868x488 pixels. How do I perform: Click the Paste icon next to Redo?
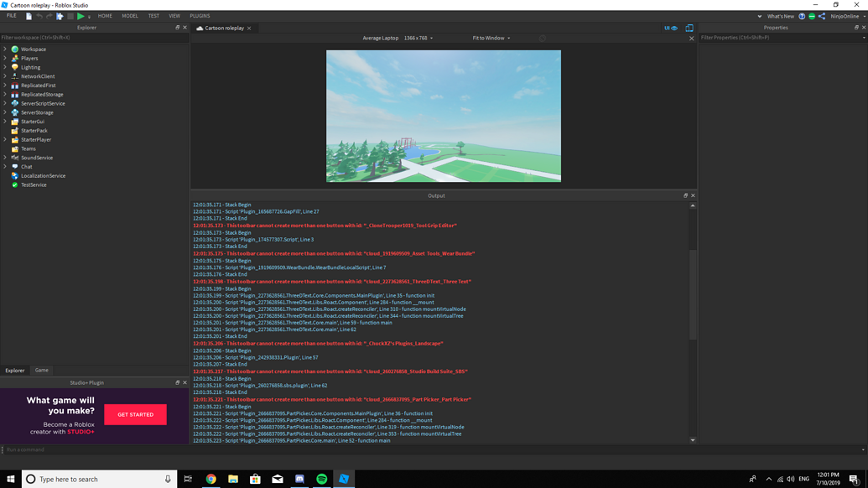pos(59,15)
